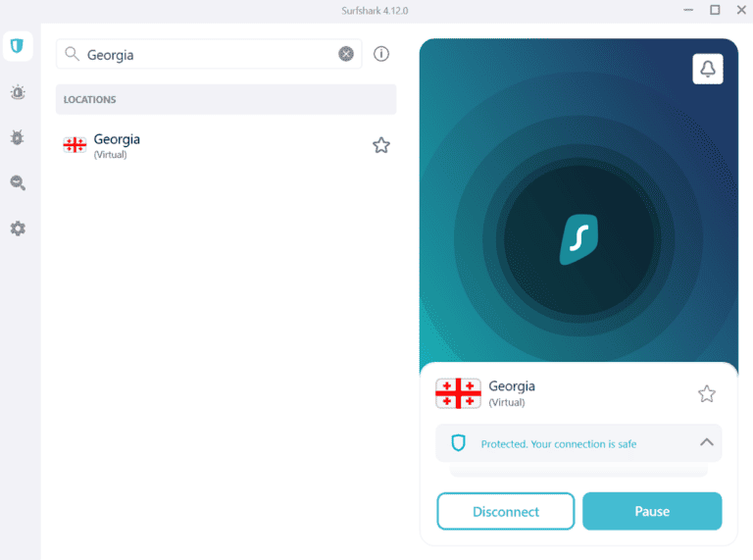Open the Alert siren section in sidebar
This screenshot has height=560, width=753.
[18, 92]
